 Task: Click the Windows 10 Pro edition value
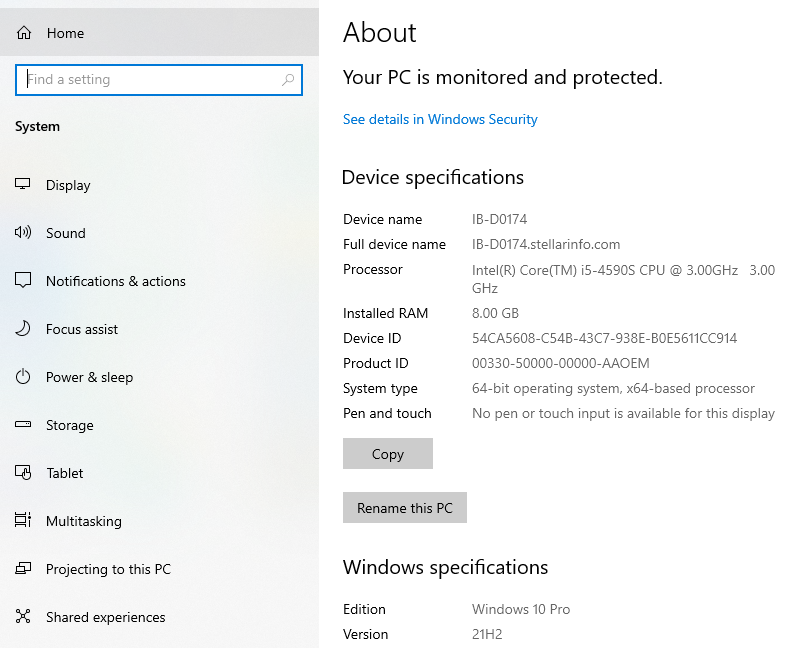[x=521, y=609]
